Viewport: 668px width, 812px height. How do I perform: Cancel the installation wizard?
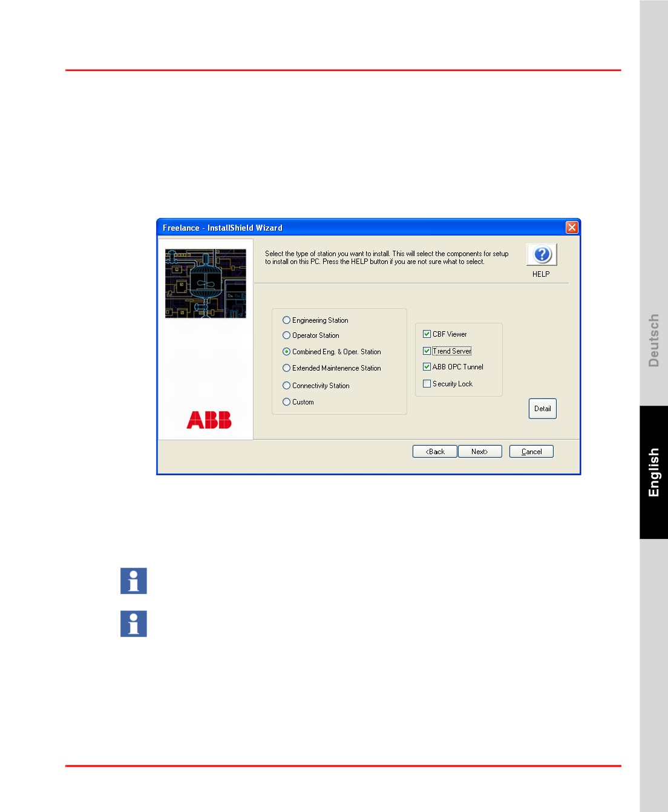click(531, 452)
